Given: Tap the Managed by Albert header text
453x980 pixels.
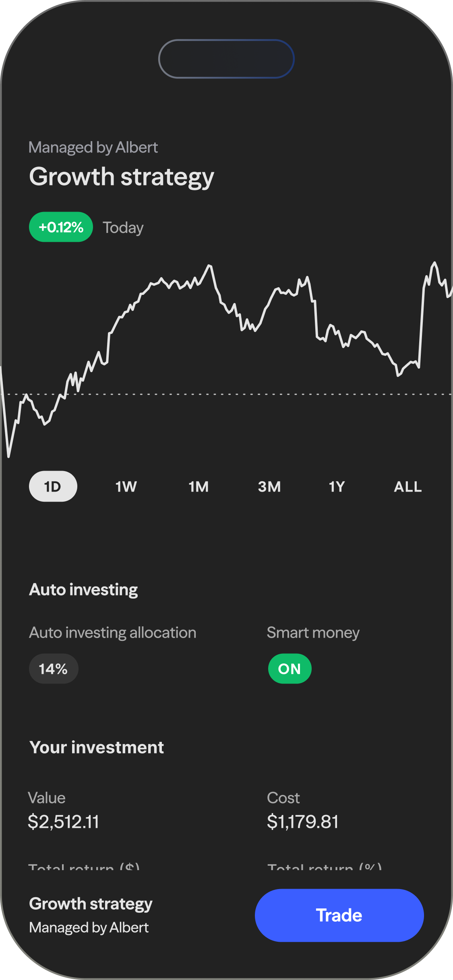Looking at the screenshot, I should 93,148.
